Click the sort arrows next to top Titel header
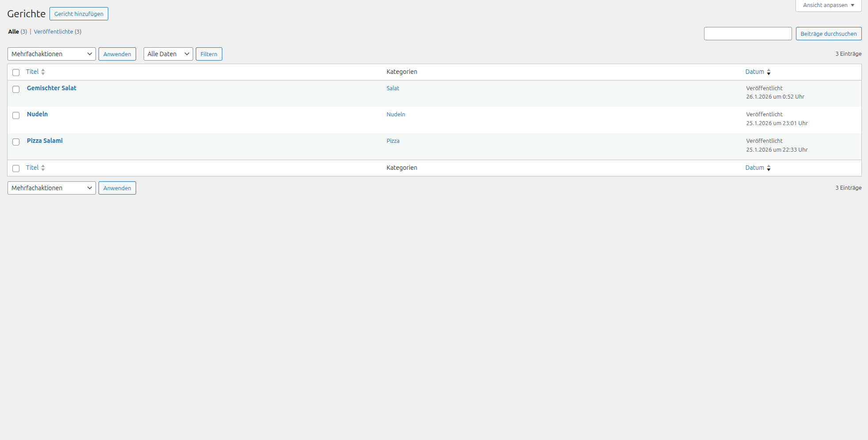The width and height of the screenshot is (868, 440). point(43,72)
